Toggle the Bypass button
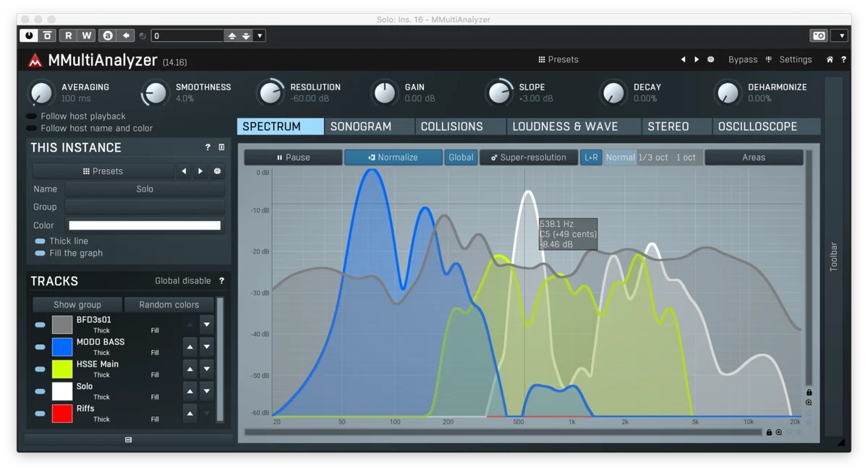 tap(743, 59)
